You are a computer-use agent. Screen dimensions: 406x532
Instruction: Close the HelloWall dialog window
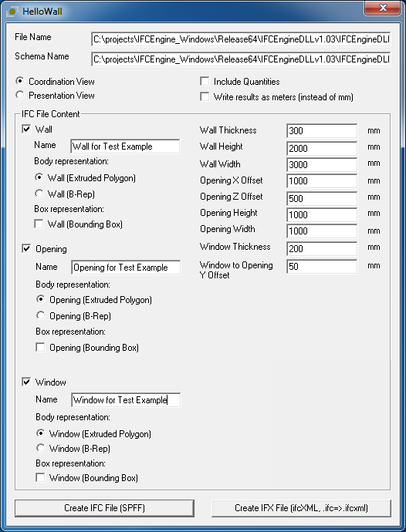pos(382,8)
